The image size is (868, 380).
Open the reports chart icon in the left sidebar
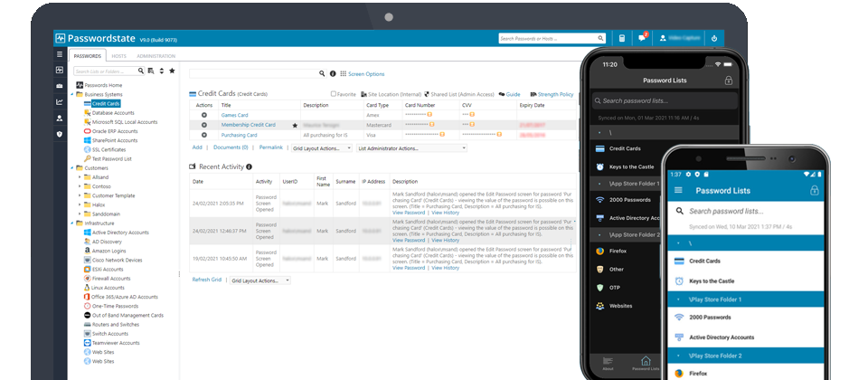click(x=60, y=102)
